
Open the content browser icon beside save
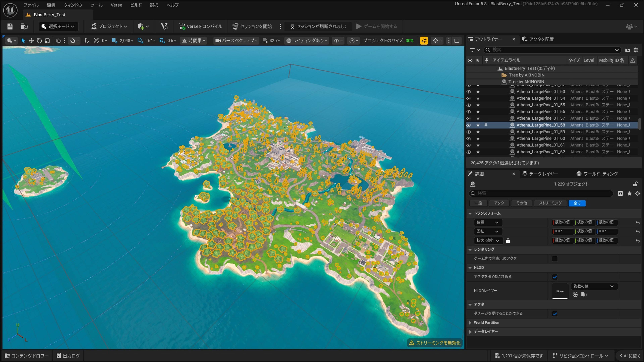click(x=24, y=26)
